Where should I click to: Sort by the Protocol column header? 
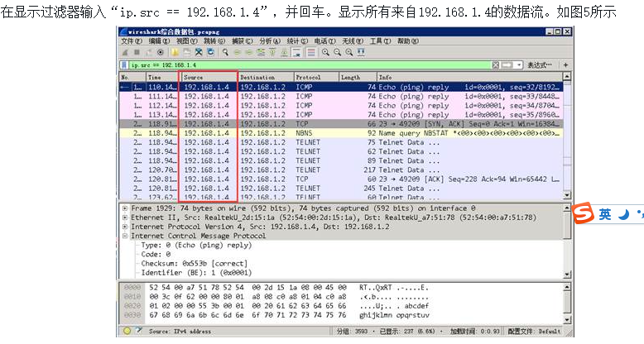tap(317, 77)
